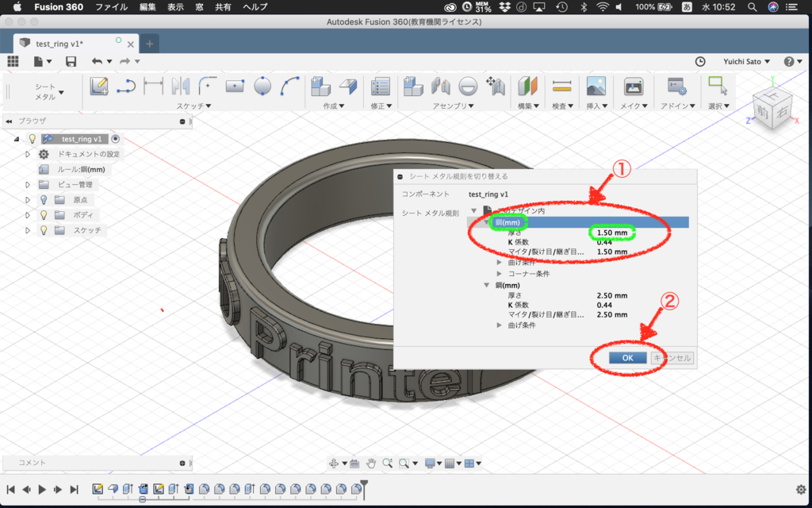Expand the ドキュメントの設定 tree node
The image size is (812, 508).
click(28, 154)
